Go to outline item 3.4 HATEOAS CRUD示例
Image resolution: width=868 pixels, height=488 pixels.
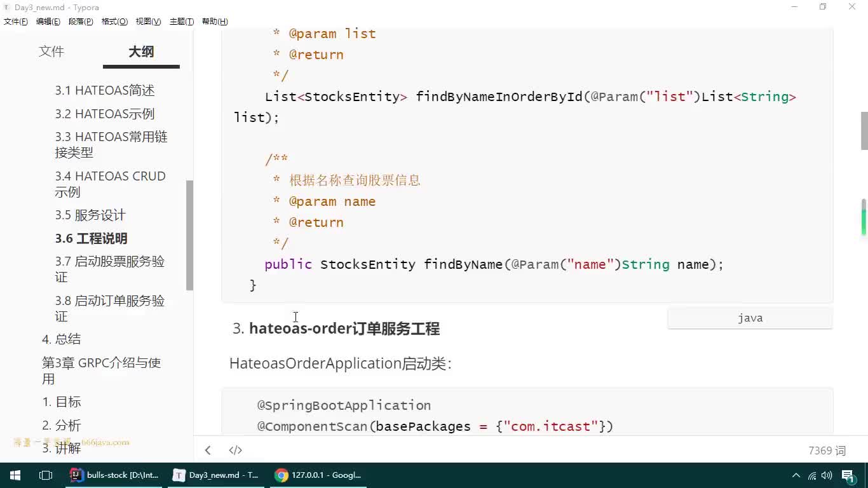(111, 184)
